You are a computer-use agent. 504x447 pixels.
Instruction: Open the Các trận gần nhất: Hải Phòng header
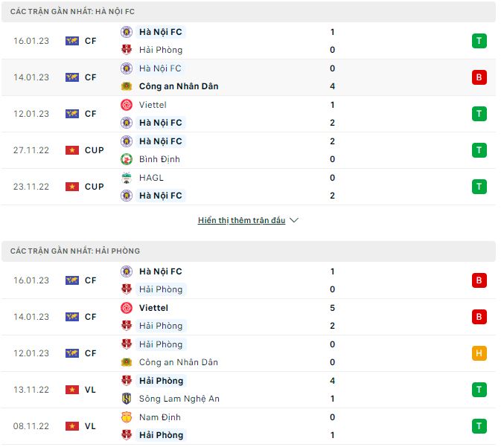pos(249,251)
